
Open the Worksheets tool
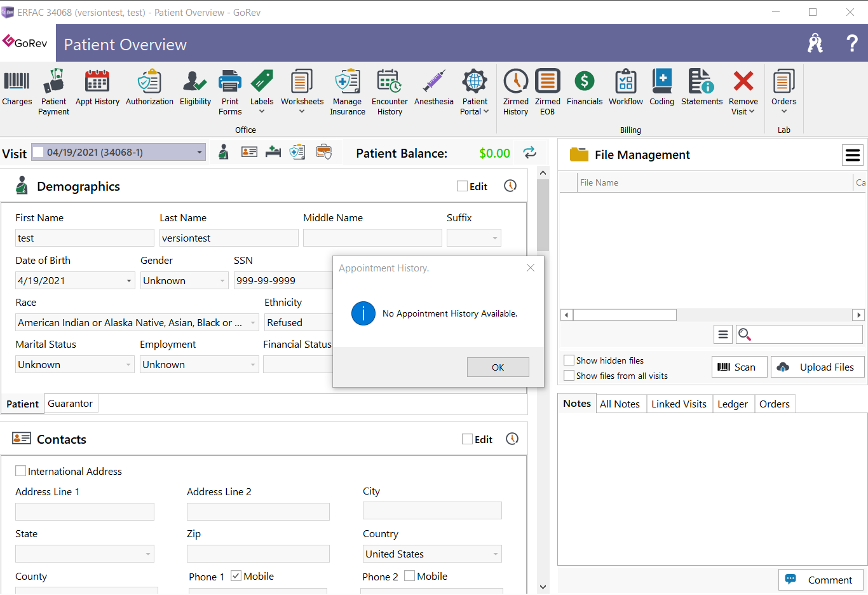pos(302,92)
